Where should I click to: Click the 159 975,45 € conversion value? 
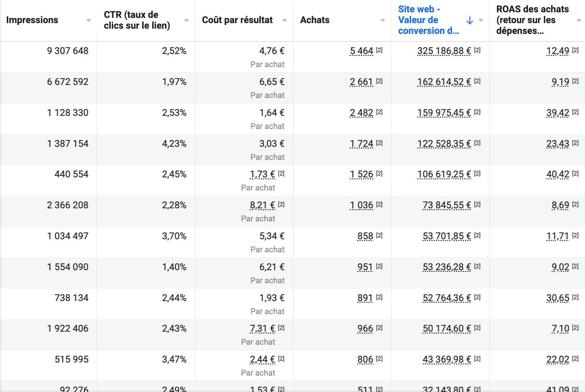point(444,113)
